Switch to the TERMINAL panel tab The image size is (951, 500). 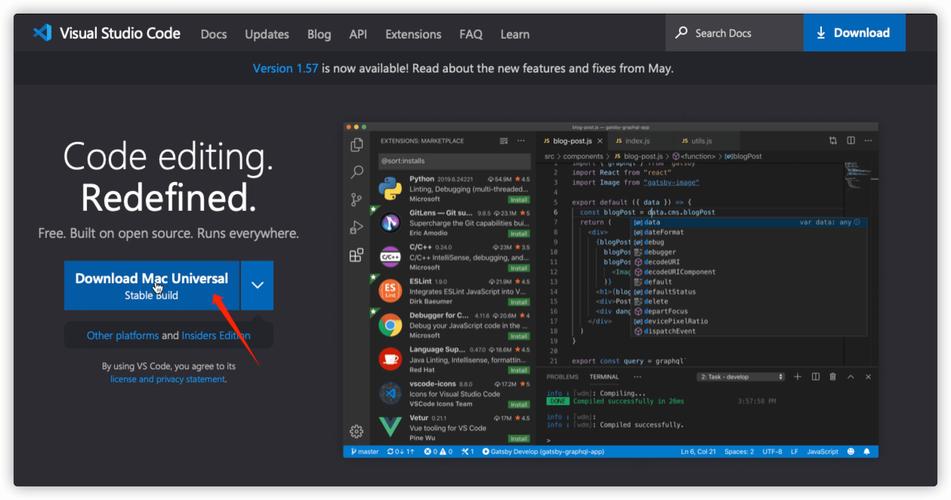click(x=604, y=377)
